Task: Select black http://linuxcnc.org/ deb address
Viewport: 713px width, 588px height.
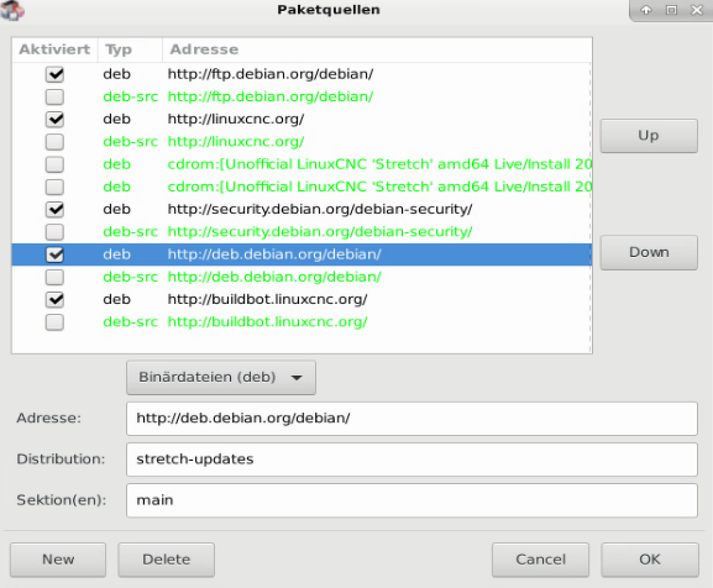Action: pyautogui.click(x=236, y=119)
